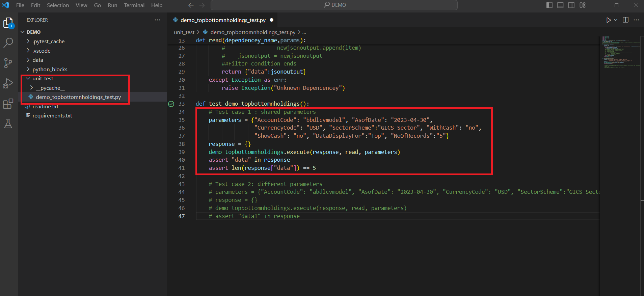
Task: Click the DEMO command center search box
Action: tap(334, 5)
